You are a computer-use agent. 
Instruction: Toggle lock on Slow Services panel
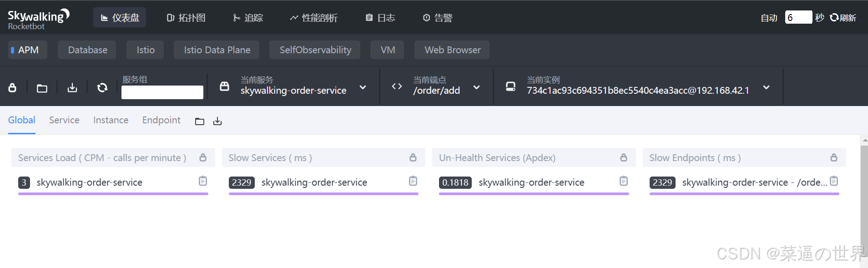(413, 157)
